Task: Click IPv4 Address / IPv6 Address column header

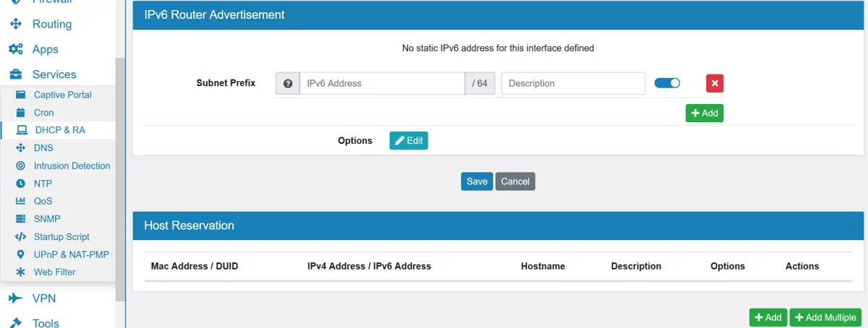Action: coord(369,266)
